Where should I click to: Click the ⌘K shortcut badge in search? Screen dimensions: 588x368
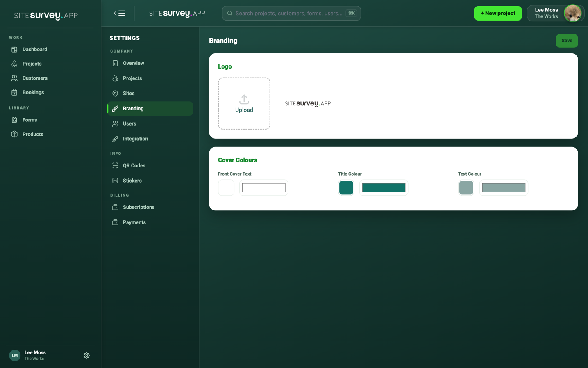point(352,14)
